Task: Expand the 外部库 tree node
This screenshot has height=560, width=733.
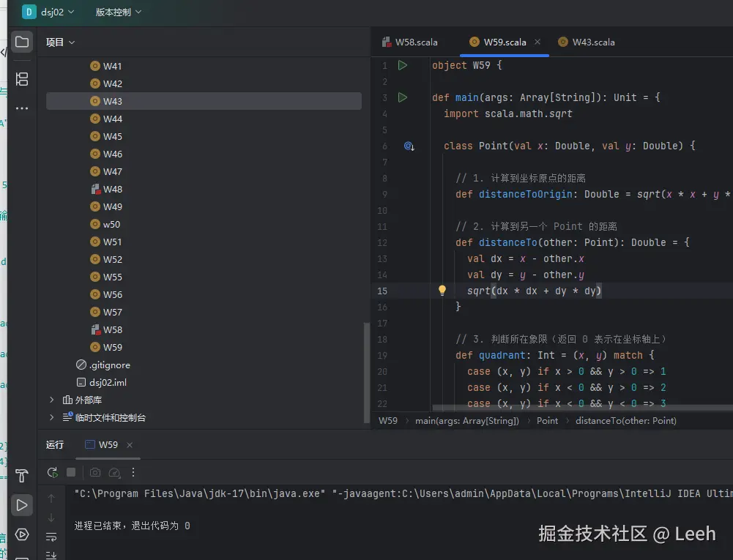Action: click(51, 400)
